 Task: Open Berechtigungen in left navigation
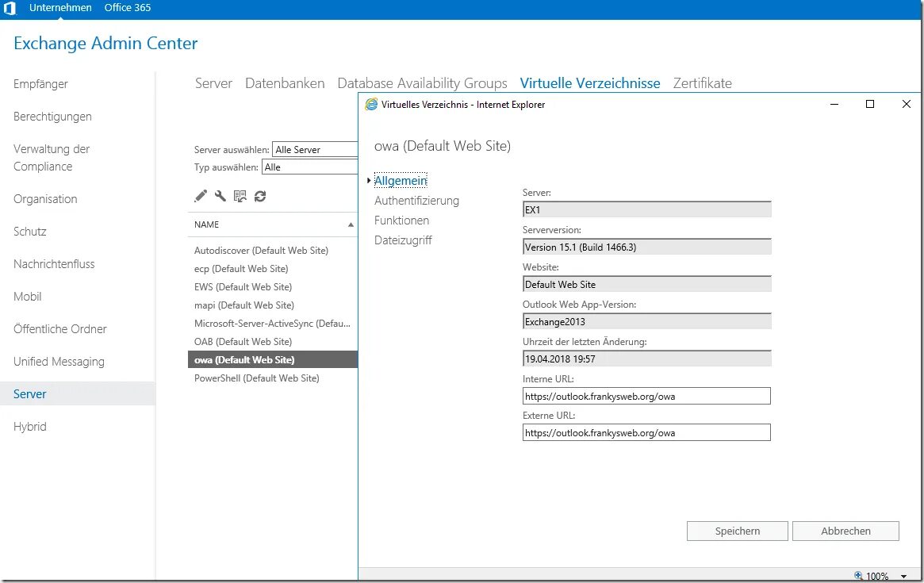click(52, 116)
